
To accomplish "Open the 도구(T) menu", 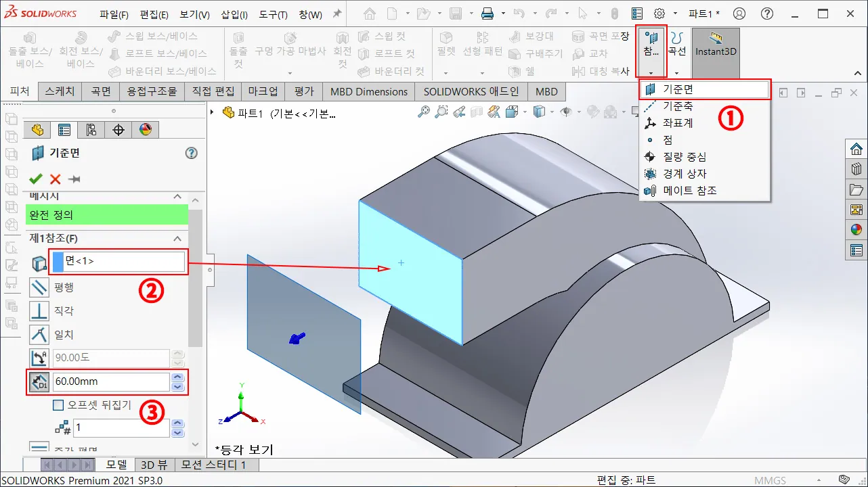I will [x=274, y=15].
